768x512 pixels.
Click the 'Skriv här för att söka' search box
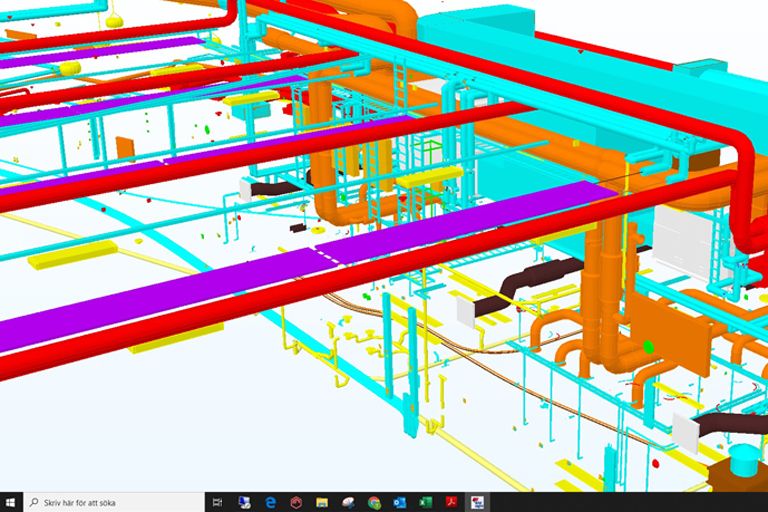tap(114, 502)
